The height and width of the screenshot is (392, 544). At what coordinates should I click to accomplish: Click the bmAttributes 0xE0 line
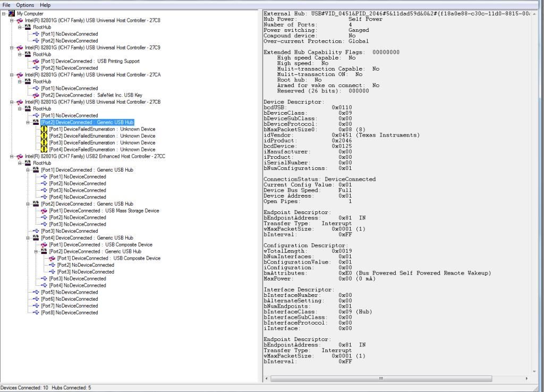(x=377, y=273)
